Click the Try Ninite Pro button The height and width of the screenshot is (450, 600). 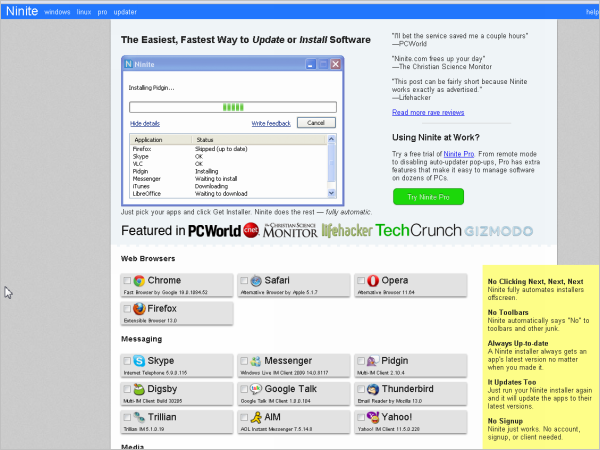(428, 197)
